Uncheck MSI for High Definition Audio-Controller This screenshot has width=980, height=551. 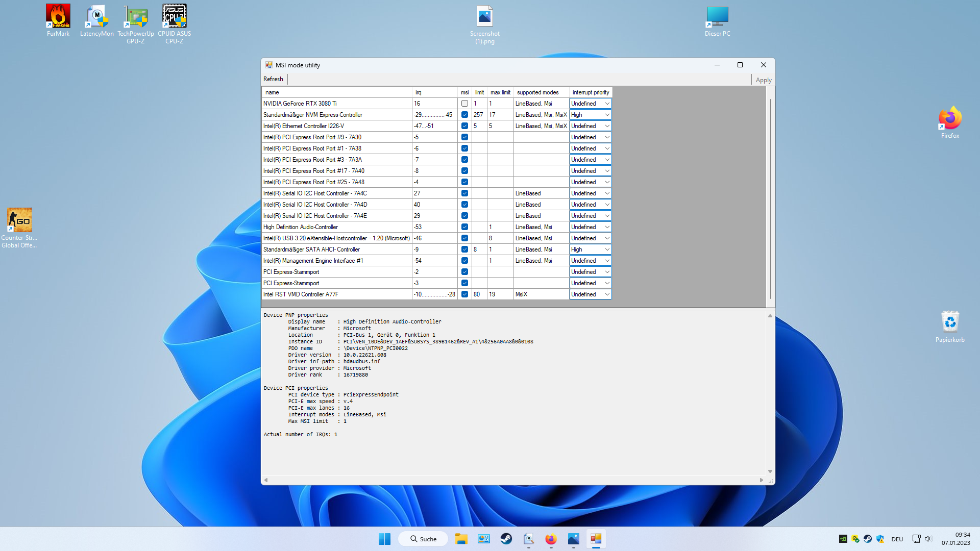pos(464,227)
